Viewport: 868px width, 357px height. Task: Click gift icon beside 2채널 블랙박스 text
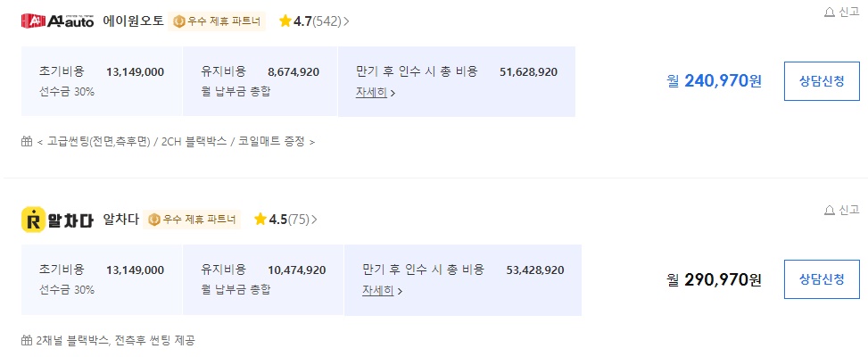pyautogui.click(x=27, y=340)
